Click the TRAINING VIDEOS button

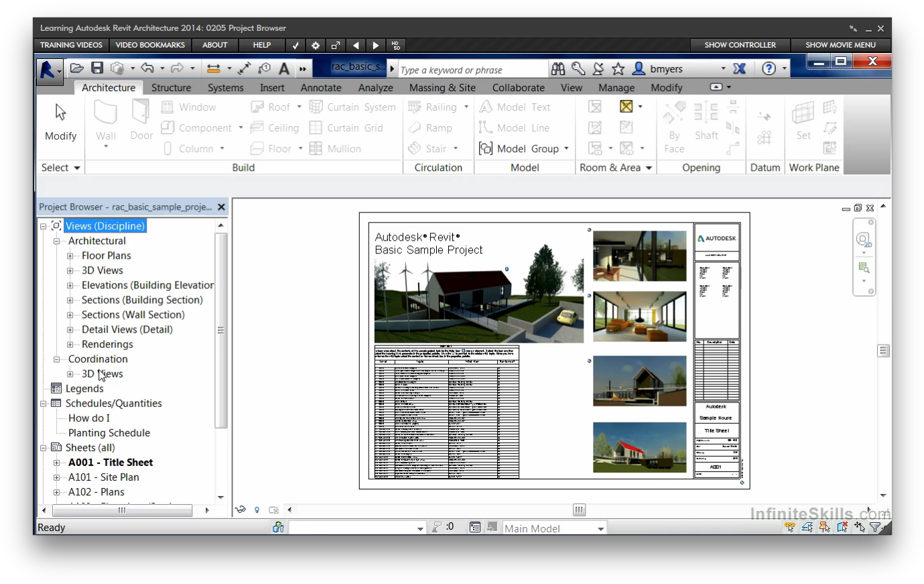click(x=71, y=46)
